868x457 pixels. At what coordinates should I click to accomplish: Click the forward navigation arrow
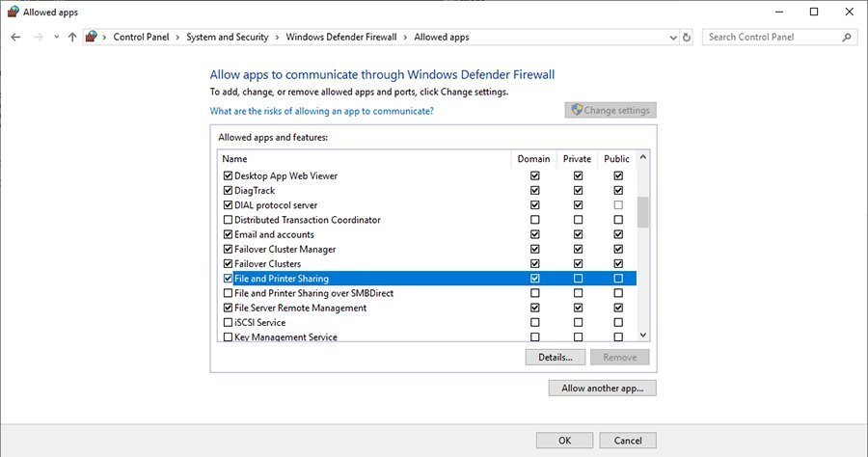pos(39,37)
